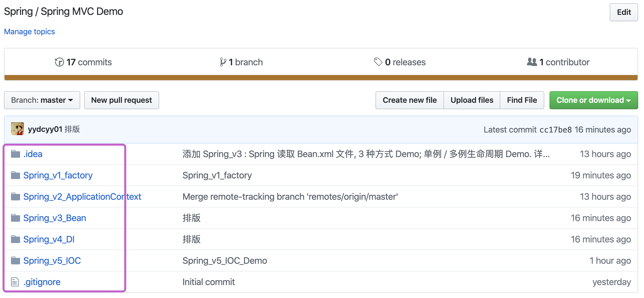
Task: Open the Spring_v2_ApplicationContext folder
Action: pos(82,196)
